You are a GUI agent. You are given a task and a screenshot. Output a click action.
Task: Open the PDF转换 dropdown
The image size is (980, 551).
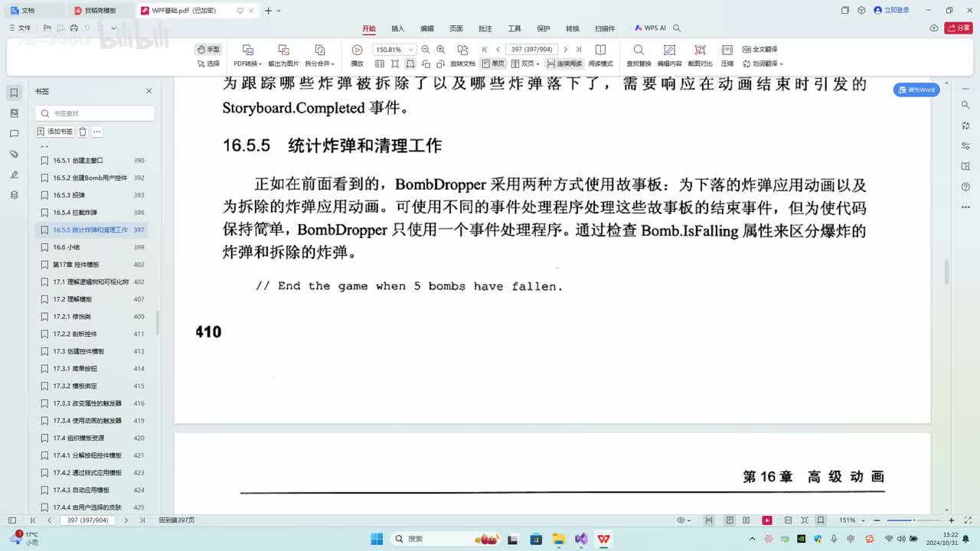[247, 64]
